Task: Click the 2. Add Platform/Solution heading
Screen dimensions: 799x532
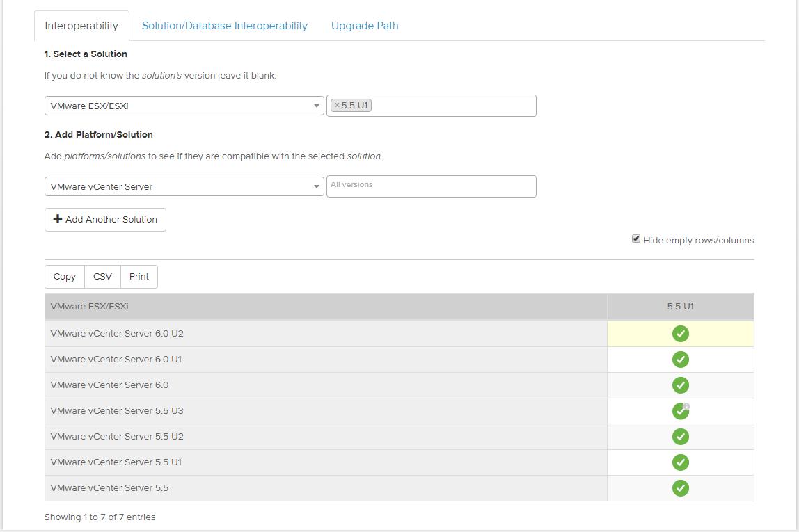Action: point(99,134)
